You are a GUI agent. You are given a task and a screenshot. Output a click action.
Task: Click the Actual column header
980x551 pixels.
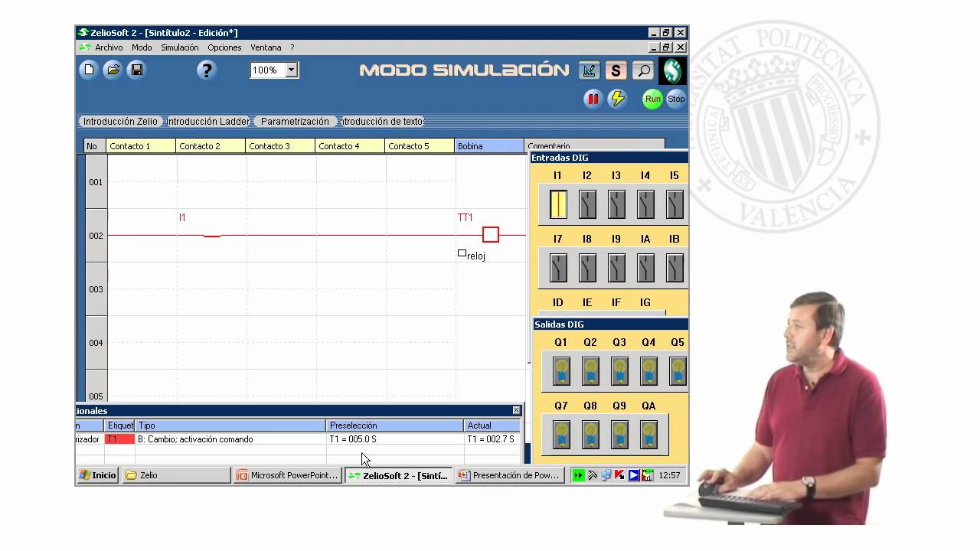pyautogui.click(x=492, y=425)
